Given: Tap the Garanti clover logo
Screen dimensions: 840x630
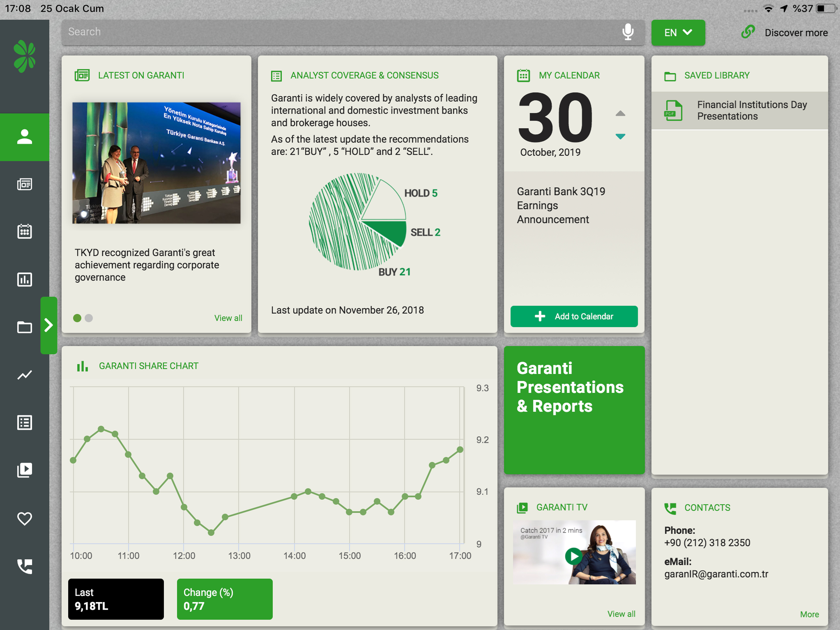Looking at the screenshot, I should (24, 56).
